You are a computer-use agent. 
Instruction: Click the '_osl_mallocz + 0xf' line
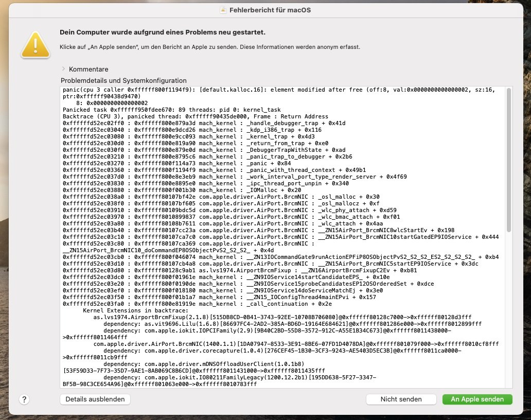pos(221,203)
